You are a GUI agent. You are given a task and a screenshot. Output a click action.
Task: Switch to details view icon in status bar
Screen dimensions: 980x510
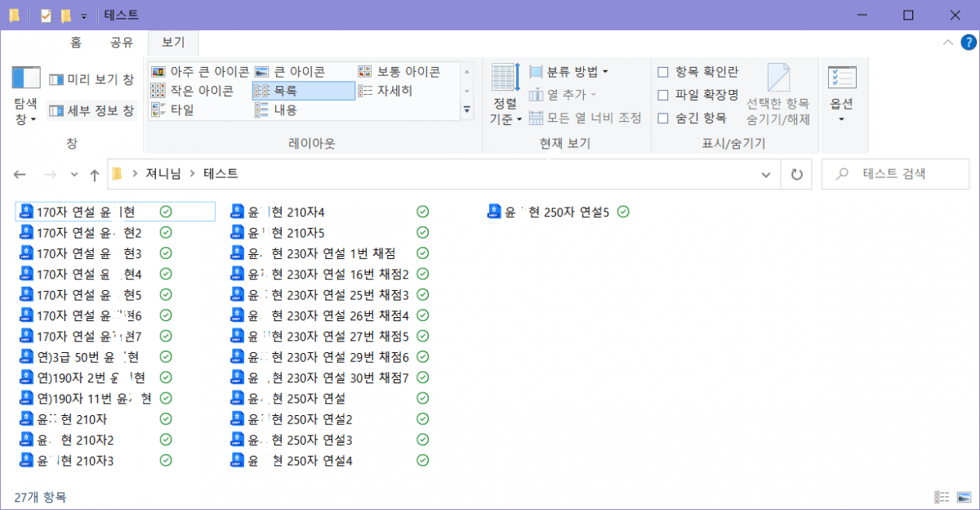[x=942, y=497]
